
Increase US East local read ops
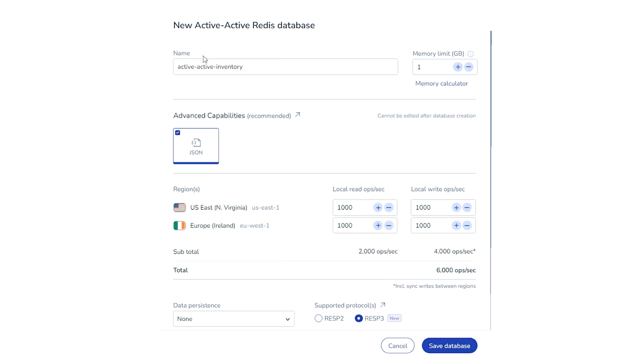(x=378, y=208)
